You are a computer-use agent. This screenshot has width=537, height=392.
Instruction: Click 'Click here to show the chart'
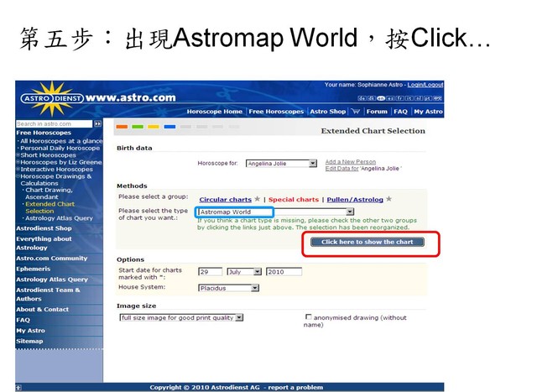pyautogui.click(x=368, y=242)
